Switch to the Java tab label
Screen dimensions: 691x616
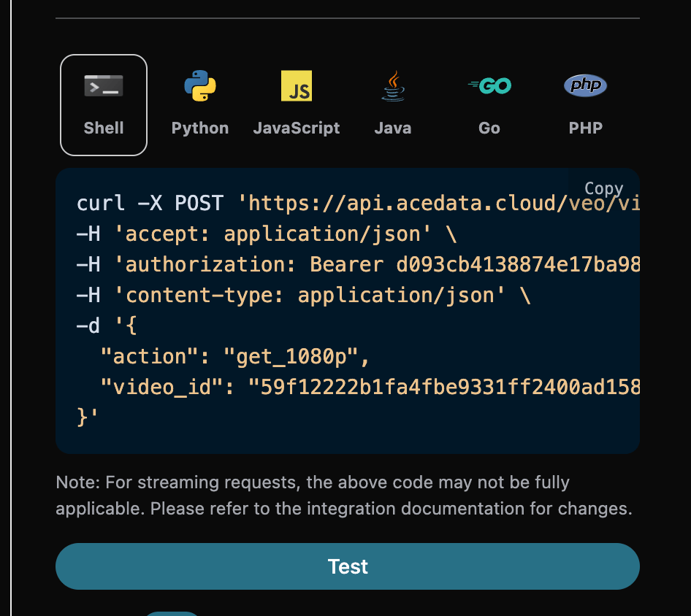coord(393,128)
